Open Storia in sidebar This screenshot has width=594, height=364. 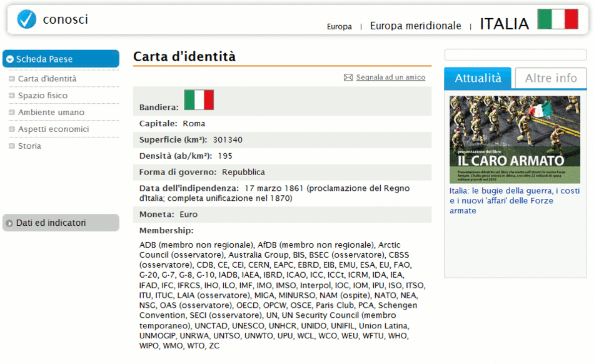[29, 146]
